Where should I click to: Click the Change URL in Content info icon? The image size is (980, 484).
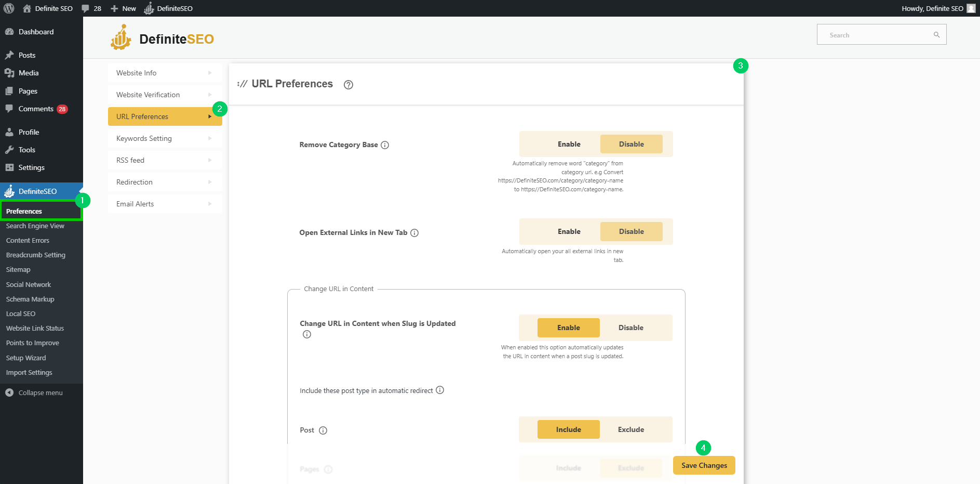click(x=307, y=334)
